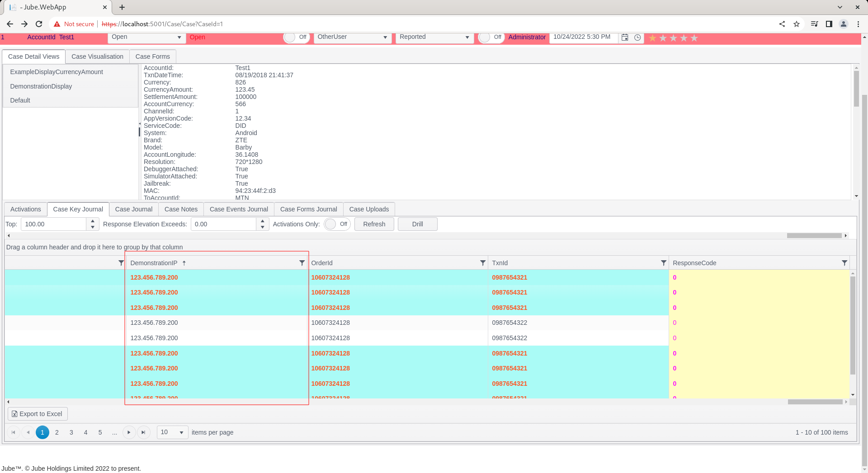Image resolution: width=868 pixels, height=473 pixels.
Task: Bookmark this page with the star icon
Action: 797,24
